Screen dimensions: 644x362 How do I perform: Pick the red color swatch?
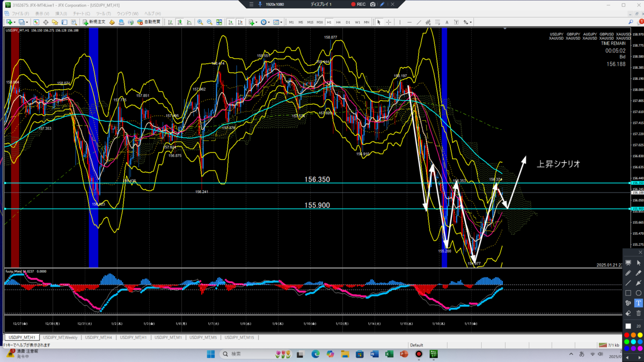click(627, 335)
